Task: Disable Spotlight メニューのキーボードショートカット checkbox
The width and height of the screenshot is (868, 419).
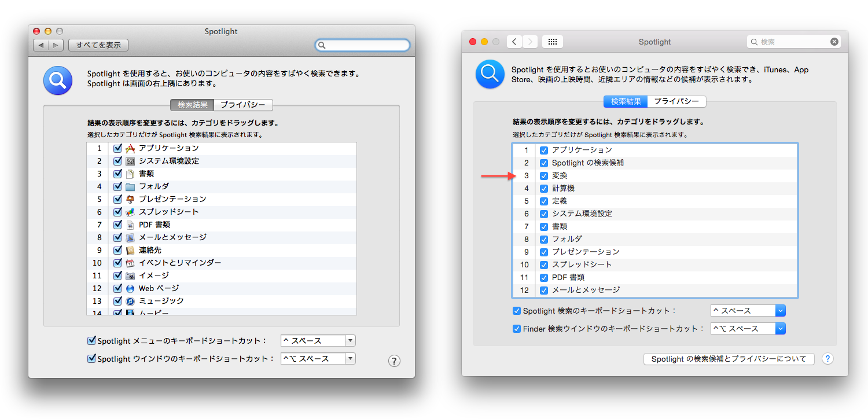Action: (91, 341)
